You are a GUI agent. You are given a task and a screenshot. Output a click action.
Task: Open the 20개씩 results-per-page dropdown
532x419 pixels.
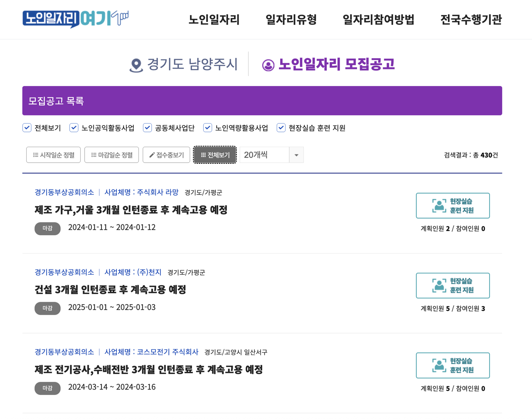tap(297, 155)
